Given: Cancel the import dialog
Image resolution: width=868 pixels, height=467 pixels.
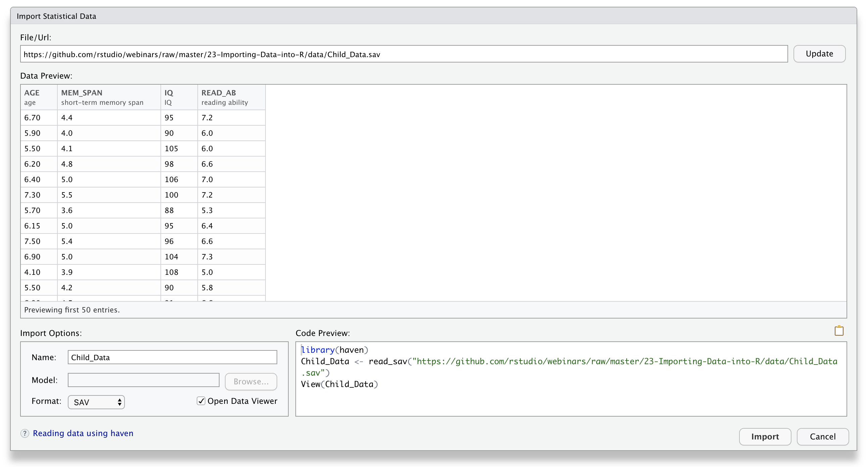Looking at the screenshot, I should coord(822,437).
